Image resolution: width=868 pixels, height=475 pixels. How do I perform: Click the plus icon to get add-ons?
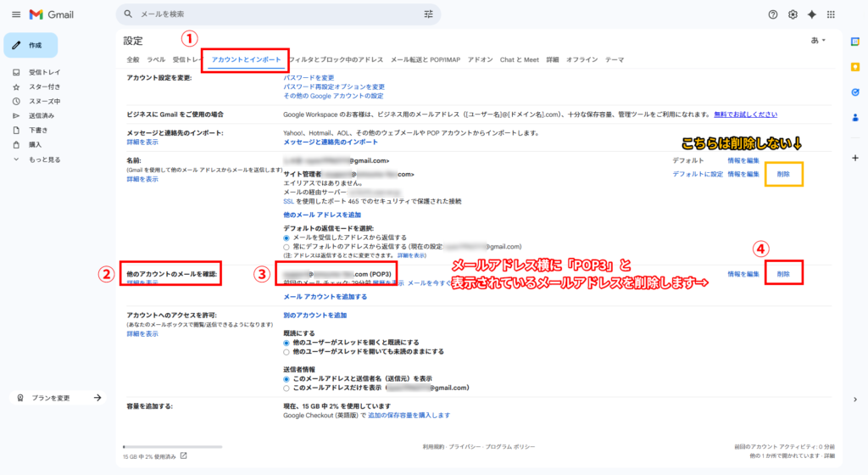(x=855, y=158)
